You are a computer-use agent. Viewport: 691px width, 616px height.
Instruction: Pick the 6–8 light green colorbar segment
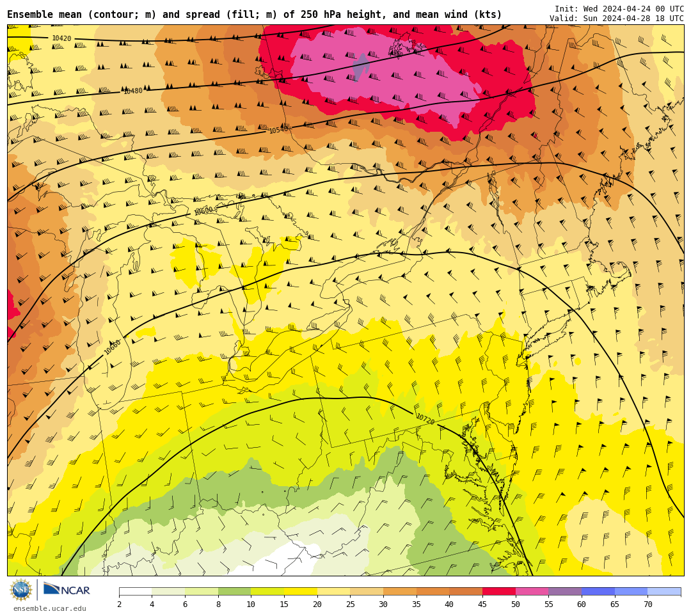(x=202, y=592)
